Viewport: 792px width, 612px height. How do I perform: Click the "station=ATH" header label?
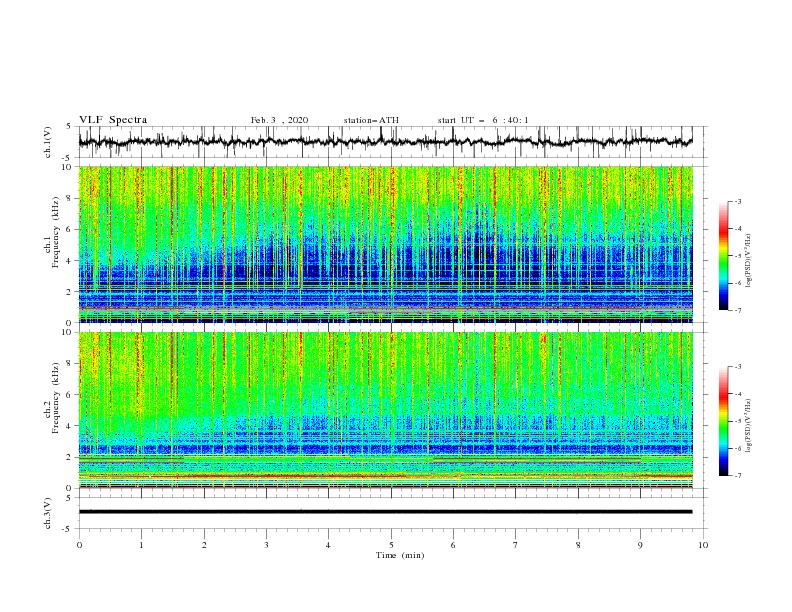tap(371, 120)
